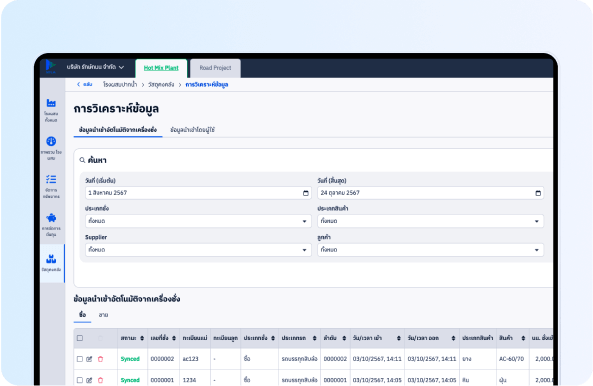Open วัสดุคงคลัง breadcrumb link
Screen dimensions: 593x386
(x=161, y=84)
